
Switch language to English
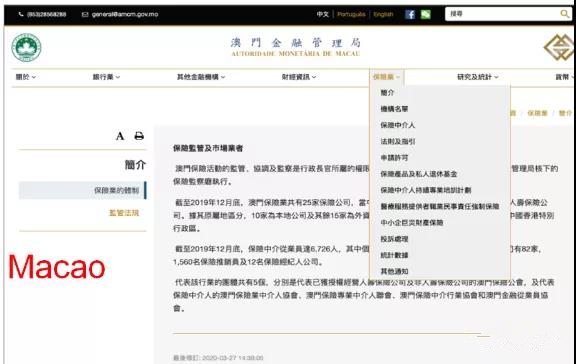coord(383,14)
